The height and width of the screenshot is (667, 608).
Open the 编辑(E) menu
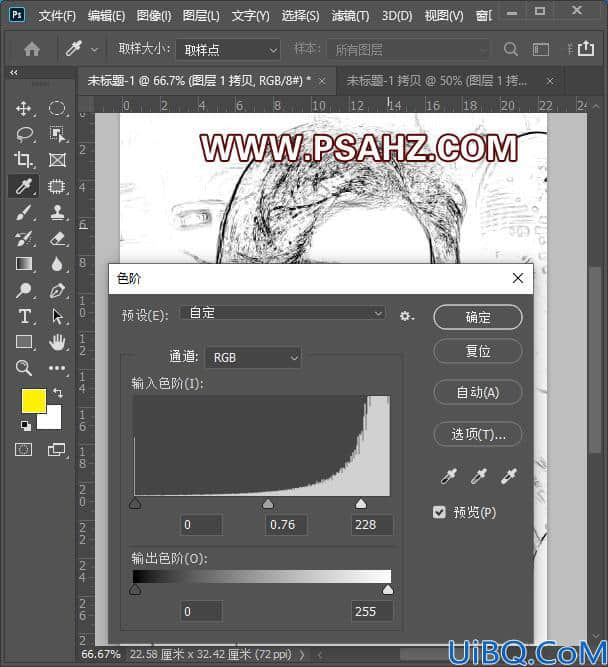[106, 16]
